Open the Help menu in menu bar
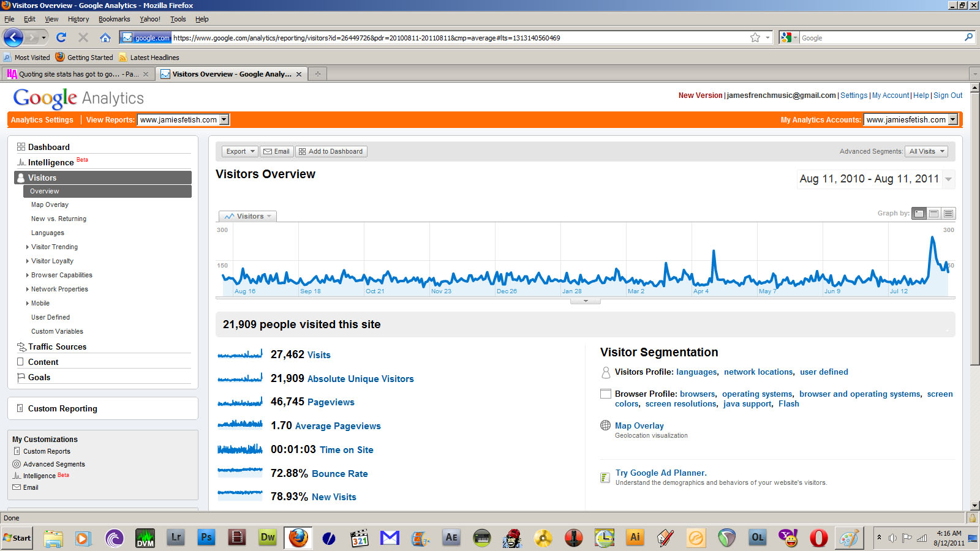The height and width of the screenshot is (551, 980). coord(202,19)
